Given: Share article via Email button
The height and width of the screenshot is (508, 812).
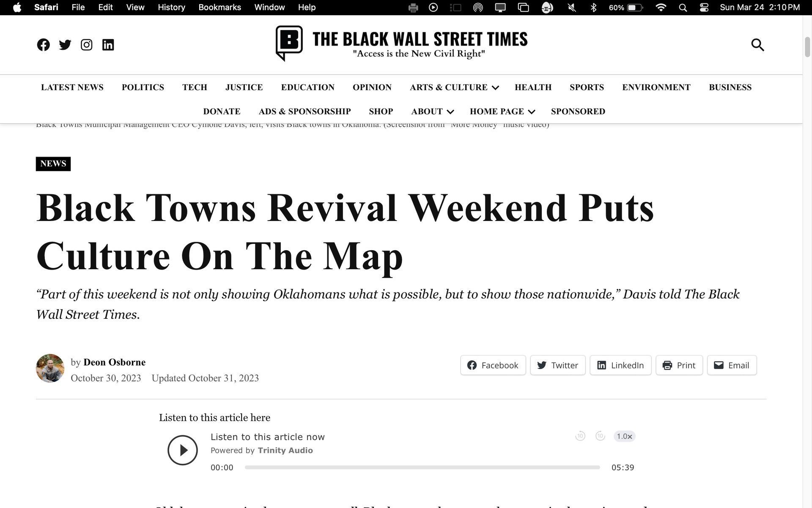Looking at the screenshot, I should pyautogui.click(x=731, y=365).
